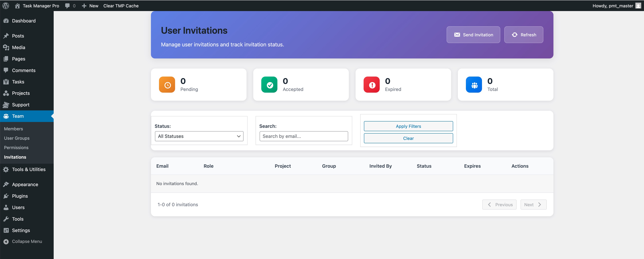Focus the Search by email field
644x259 pixels.
click(304, 136)
